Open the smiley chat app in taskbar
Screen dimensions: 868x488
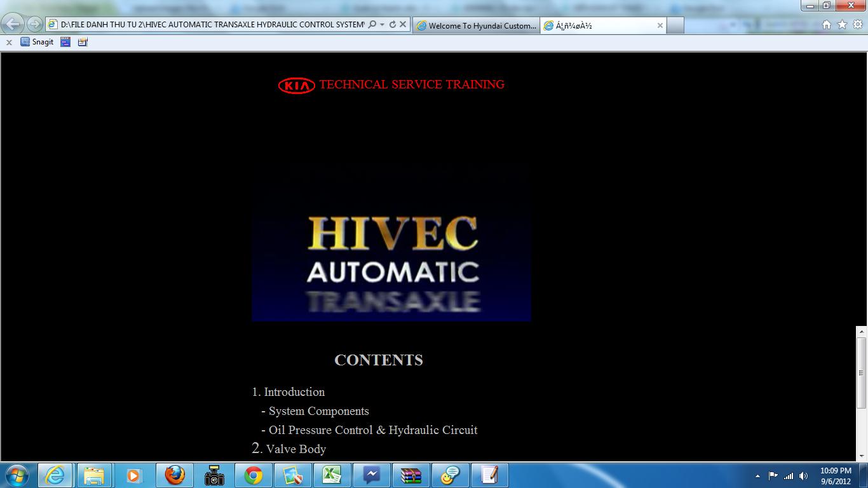coord(451,475)
